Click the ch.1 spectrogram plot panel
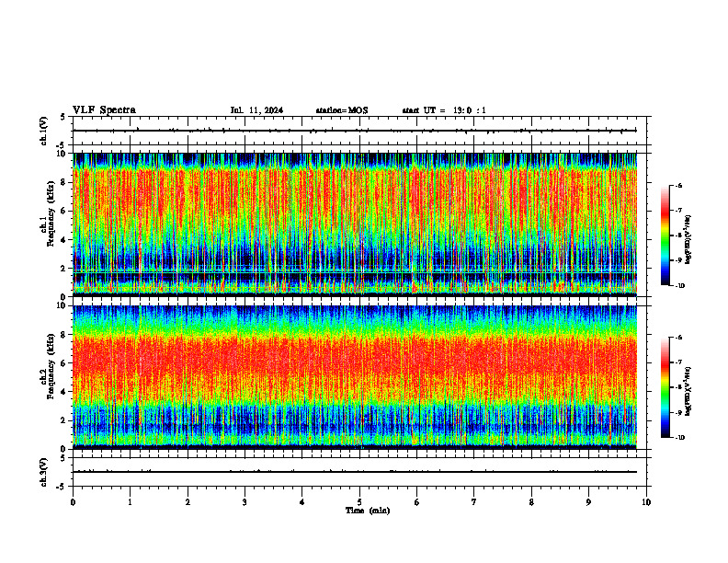This screenshot has width=728, height=563. (355, 224)
